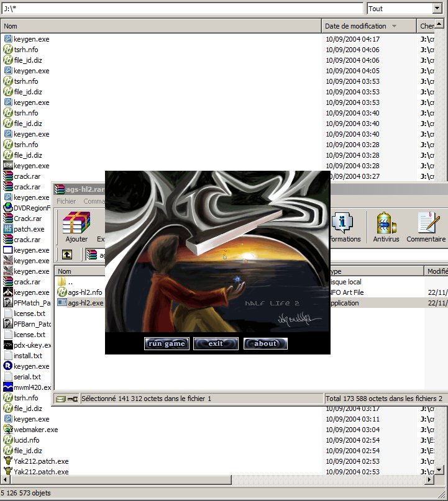Click the 'NFO Art File' type cell
Screen dimensions: 448x501
[347, 292]
